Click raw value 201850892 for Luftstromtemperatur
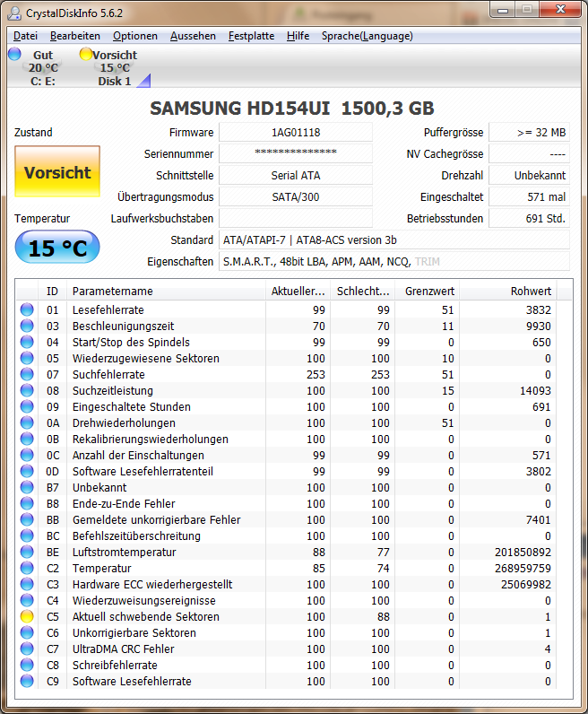Screen dimensions: 588x714 (x=523, y=553)
